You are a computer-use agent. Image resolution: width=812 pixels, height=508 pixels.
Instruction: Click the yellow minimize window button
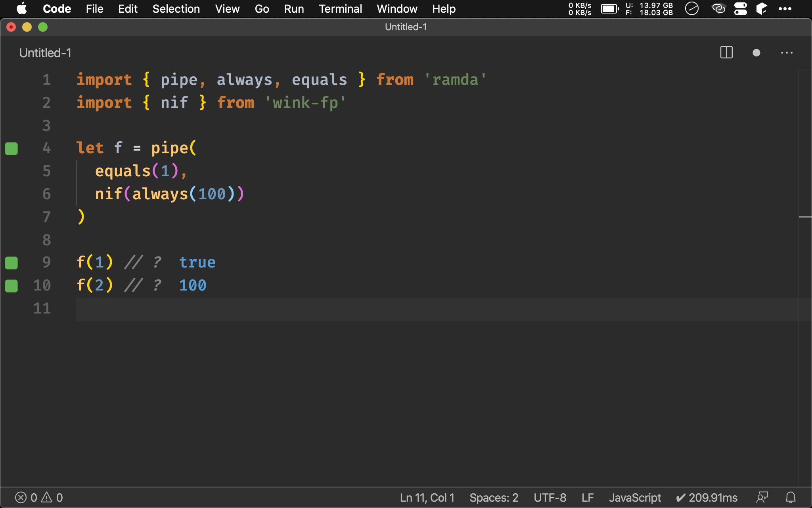pyautogui.click(x=27, y=27)
